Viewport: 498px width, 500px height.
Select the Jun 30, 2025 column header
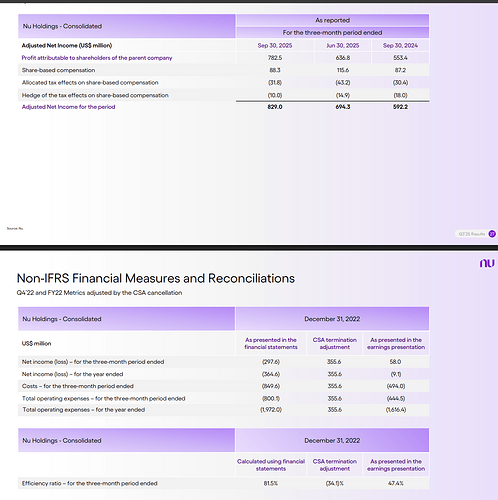(x=343, y=45)
